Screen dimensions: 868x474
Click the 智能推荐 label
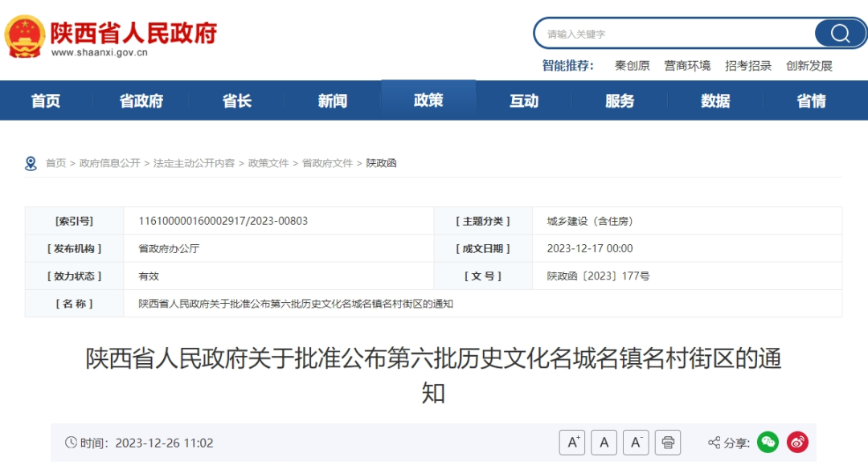click(567, 66)
